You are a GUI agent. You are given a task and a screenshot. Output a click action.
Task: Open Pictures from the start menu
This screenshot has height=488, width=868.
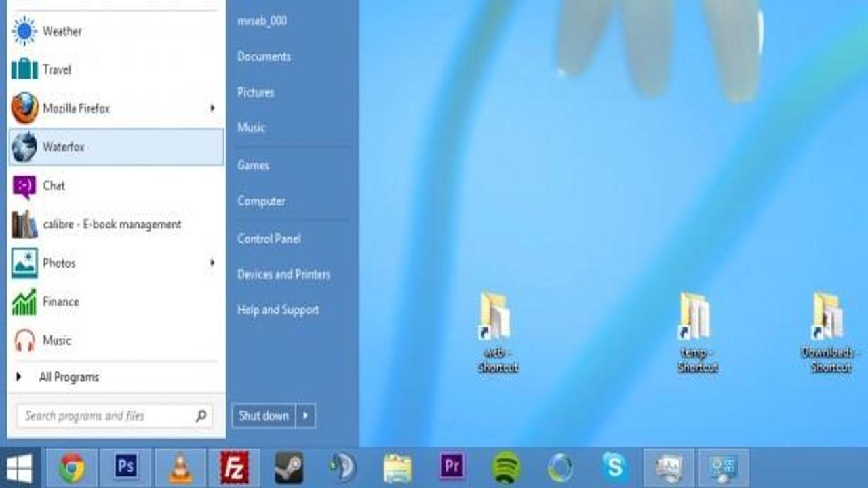pos(256,92)
